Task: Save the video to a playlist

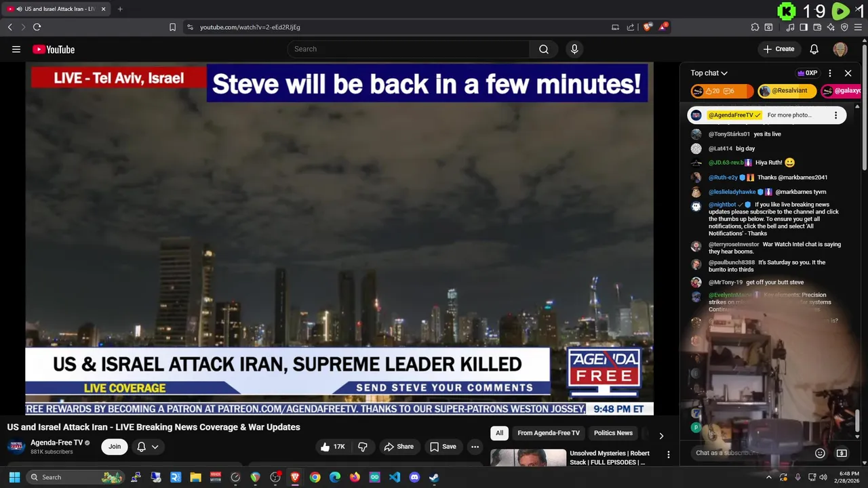Action: 443,447
